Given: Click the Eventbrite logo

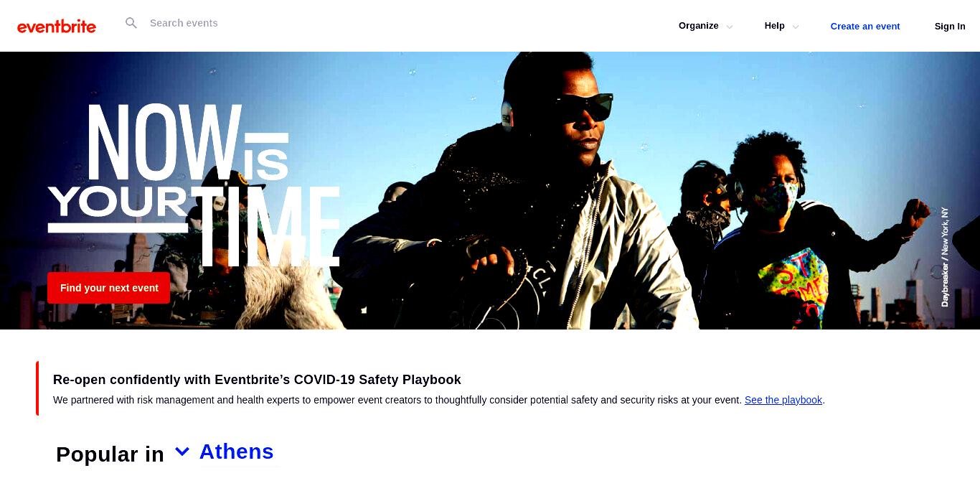Looking at the screenshot, I should [x=57, y=27].
